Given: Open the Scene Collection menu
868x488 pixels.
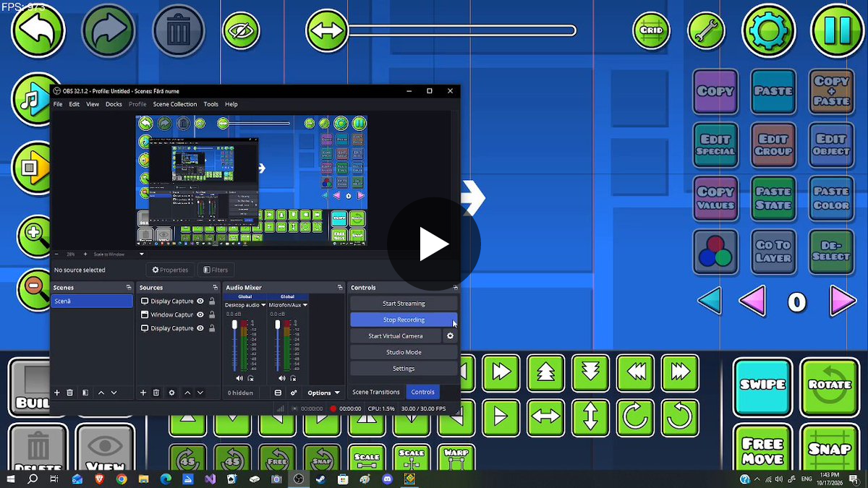Looking at the screenshot, I should point(174,104).
